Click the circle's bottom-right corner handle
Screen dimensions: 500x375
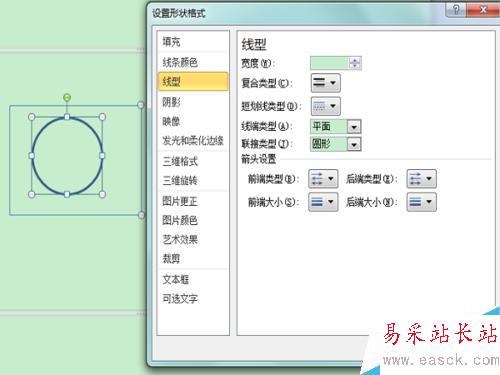click(x=102, y=194)
